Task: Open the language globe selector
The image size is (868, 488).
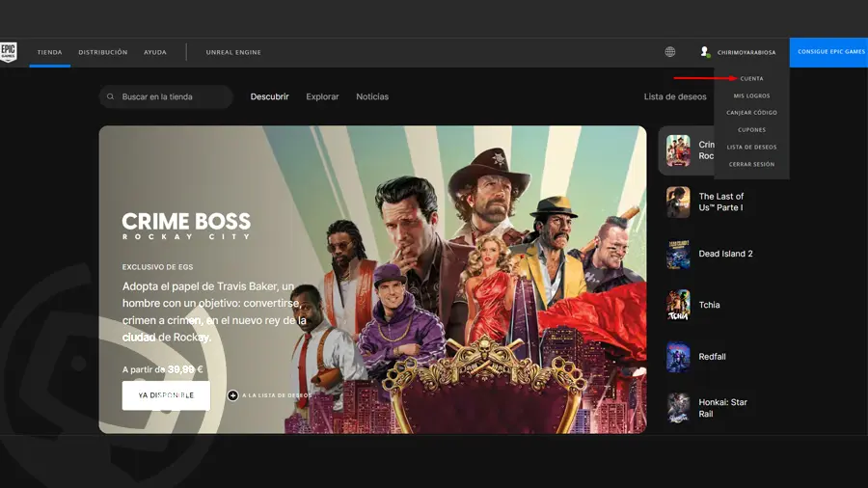Action: click(670, 52)
